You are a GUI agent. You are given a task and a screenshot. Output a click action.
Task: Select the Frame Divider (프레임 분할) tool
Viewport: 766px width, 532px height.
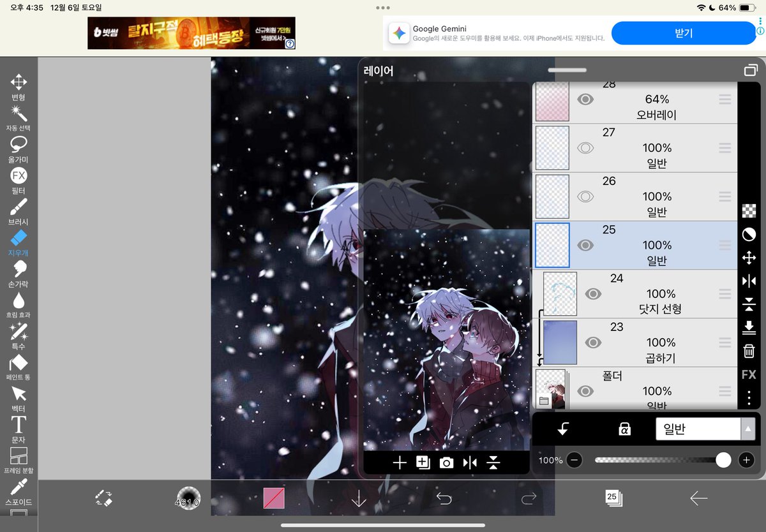tap(19, 461)
